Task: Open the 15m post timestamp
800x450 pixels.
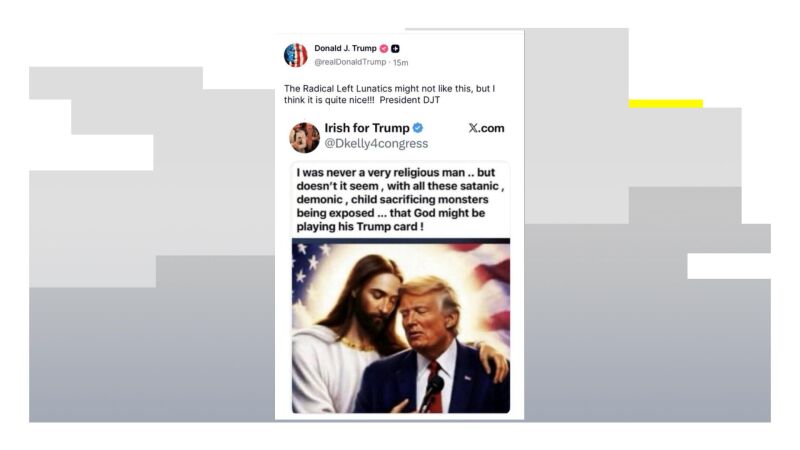Action: click(x=400, y=62)
